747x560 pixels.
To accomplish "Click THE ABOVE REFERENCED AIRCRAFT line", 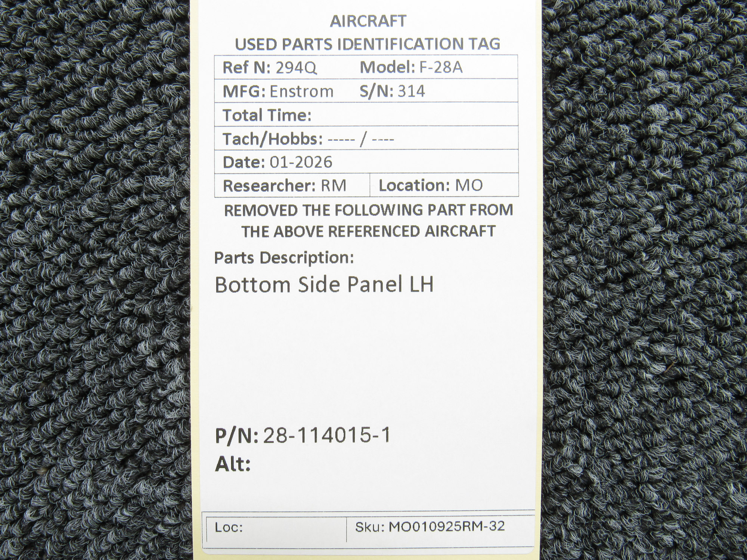I will coord(368,231).
